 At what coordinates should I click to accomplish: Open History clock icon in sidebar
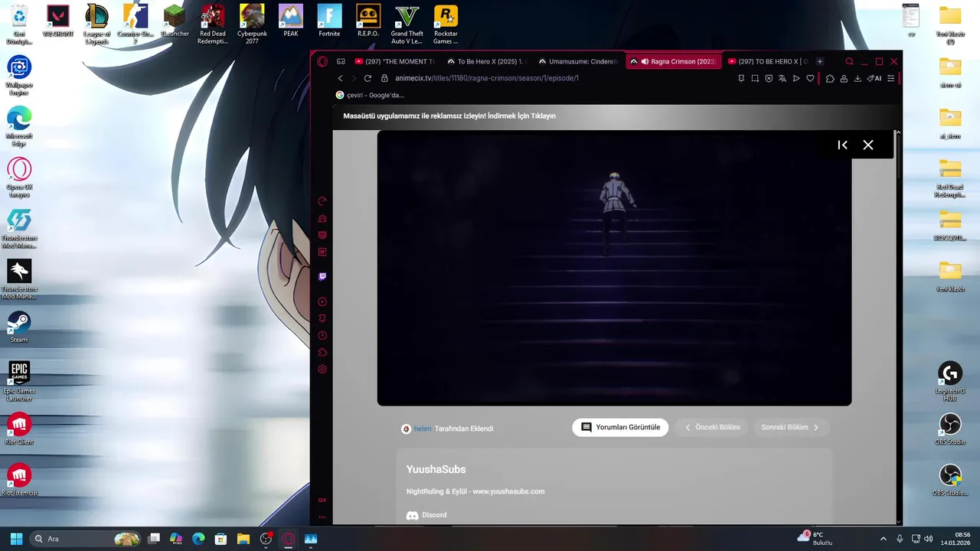click(x=322, y=335)
